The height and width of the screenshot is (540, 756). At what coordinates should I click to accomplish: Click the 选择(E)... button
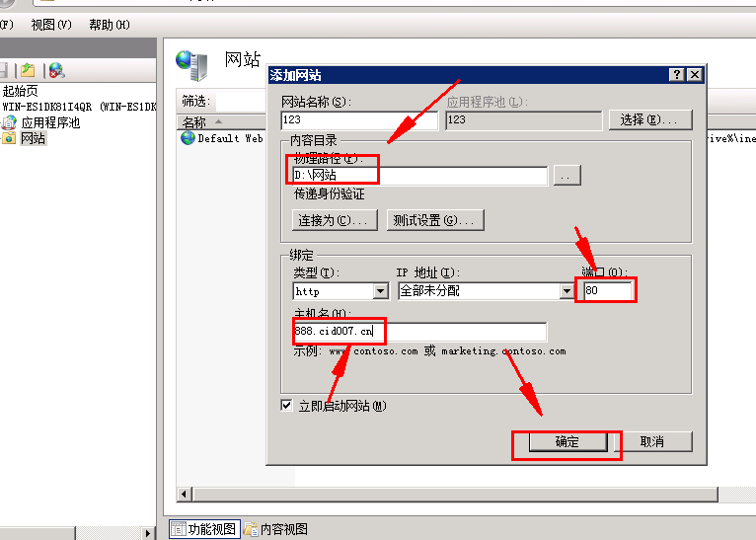[x=649, y=119]
